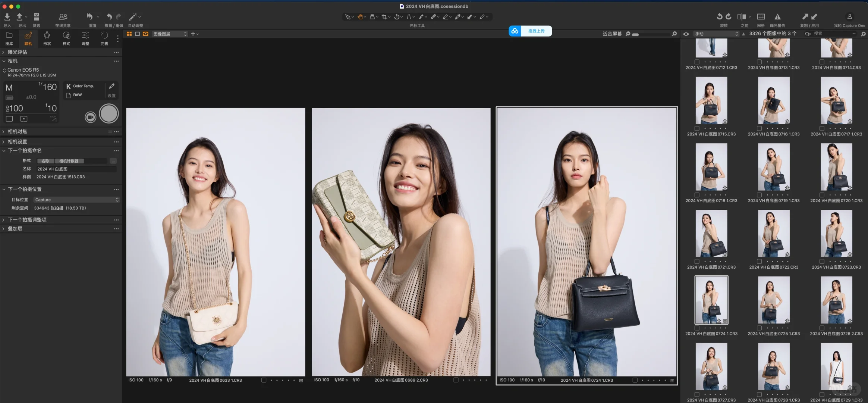Screen dimensions: 868x403
Task: Click the 之前 before/after icon
Action: click(742, 17)
